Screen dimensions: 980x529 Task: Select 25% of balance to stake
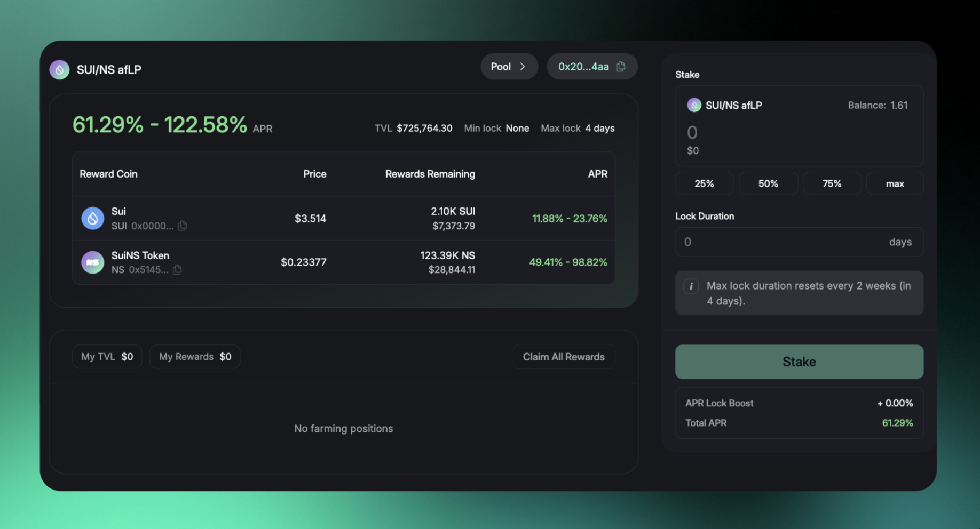click(704, 184)
